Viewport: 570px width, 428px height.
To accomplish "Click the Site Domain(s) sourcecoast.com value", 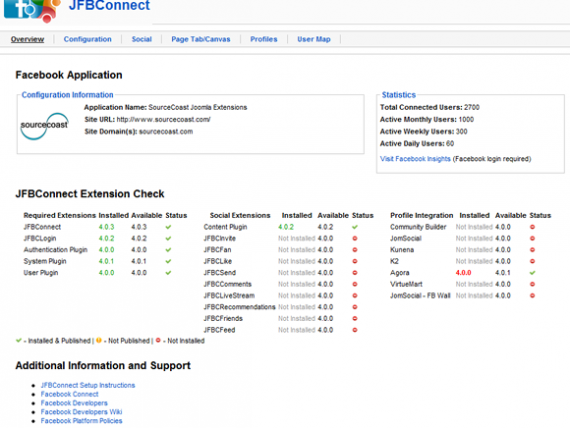I will tap(166, 132).
